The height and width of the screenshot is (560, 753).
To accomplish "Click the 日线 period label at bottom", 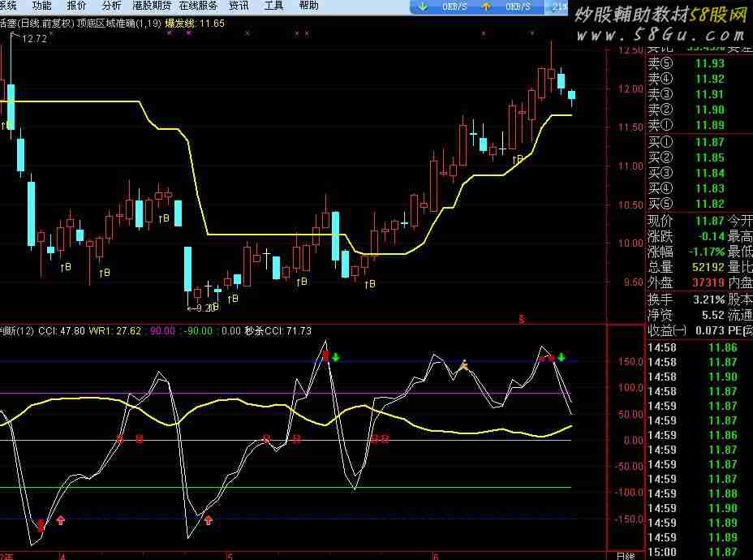I will [625, 555].
